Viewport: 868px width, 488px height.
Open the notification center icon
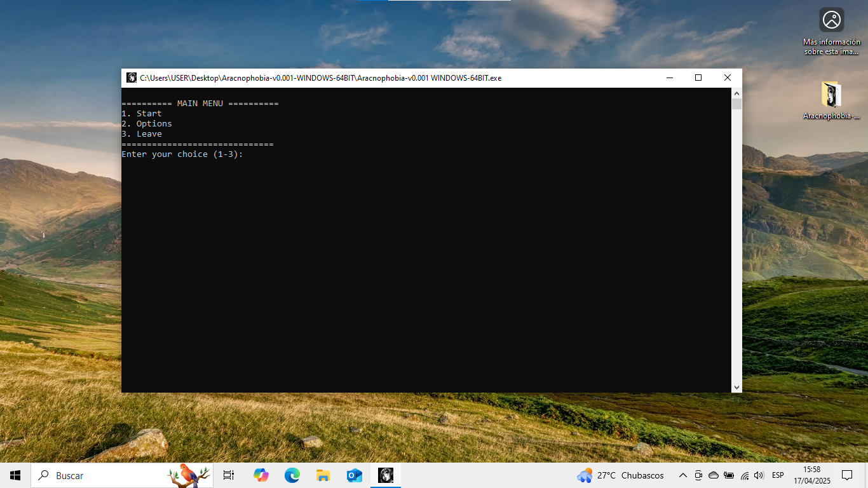(847, 475)
